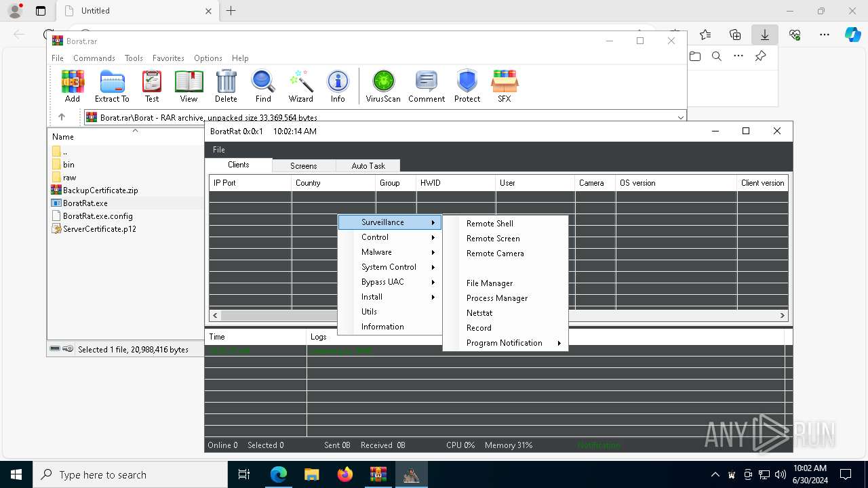Select Netstat menu entry
This screenshot has height=488, width=868.
pos(505,313)
